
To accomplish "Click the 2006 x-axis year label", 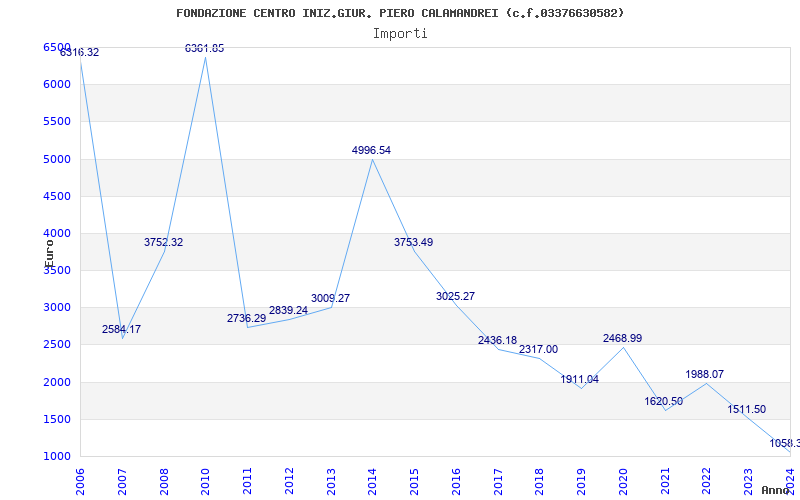I will coord(81,482).
